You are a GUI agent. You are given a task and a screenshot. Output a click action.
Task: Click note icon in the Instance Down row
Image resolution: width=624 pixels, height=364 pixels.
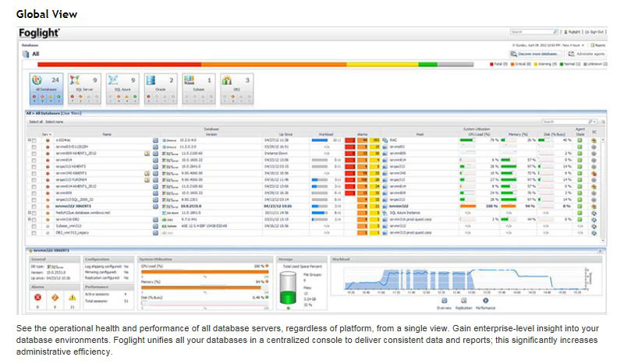coord(147,154)
